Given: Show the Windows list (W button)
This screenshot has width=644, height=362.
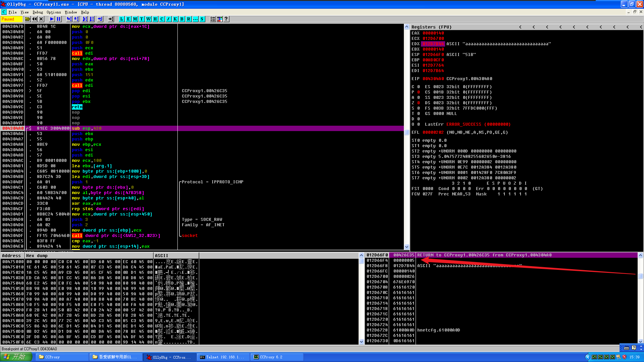Looking at the screenshot, I should pos(148,19).
